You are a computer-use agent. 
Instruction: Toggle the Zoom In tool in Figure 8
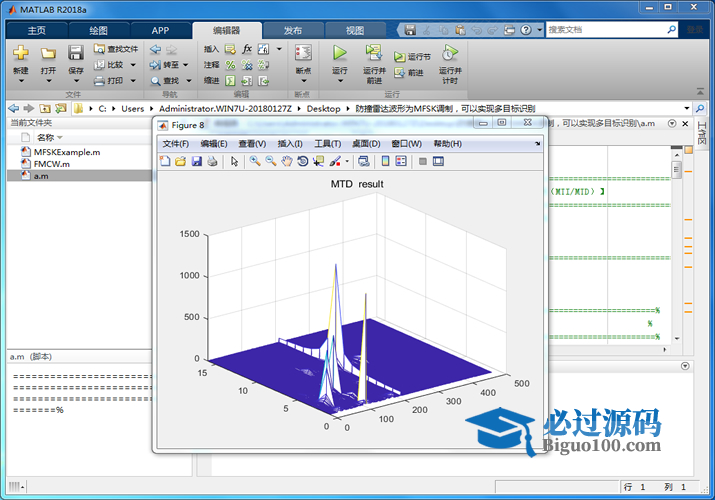click(x=255, y=161)
